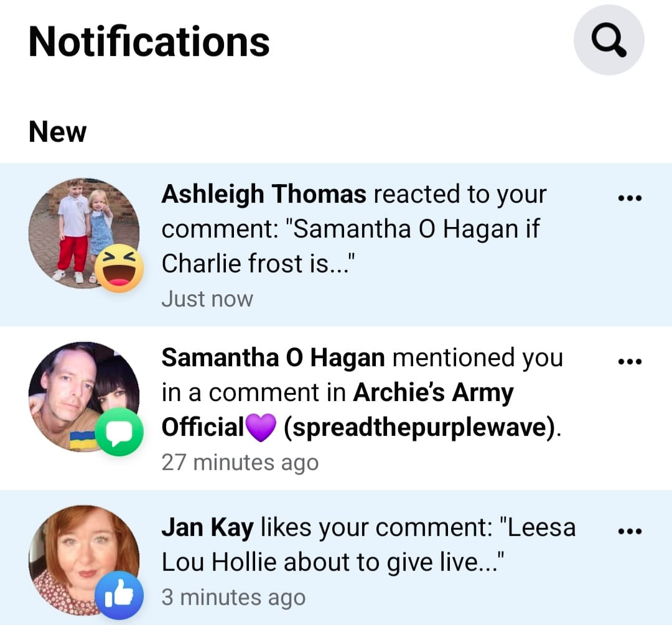The height and width of the screenshot is (625, 672).
Task: Click the laughing reaction emoji badge
Action: point(119,268)
